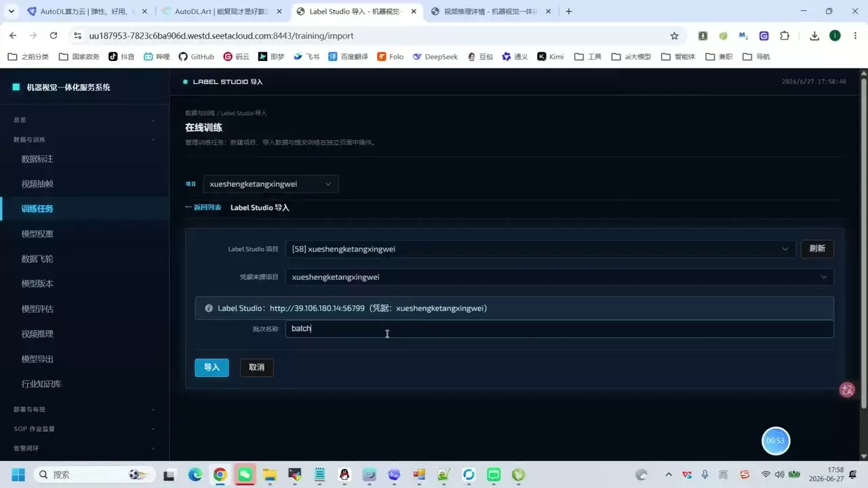Viewport: 868px width, 488px height.
Task: Click the blue 导入 button
Action: (212, 367)
